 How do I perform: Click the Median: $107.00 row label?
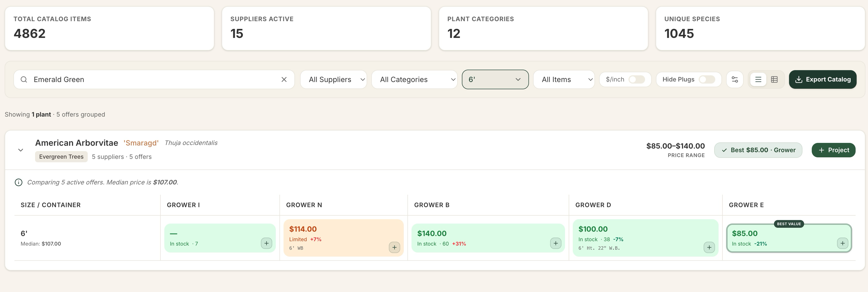[41, 244]
